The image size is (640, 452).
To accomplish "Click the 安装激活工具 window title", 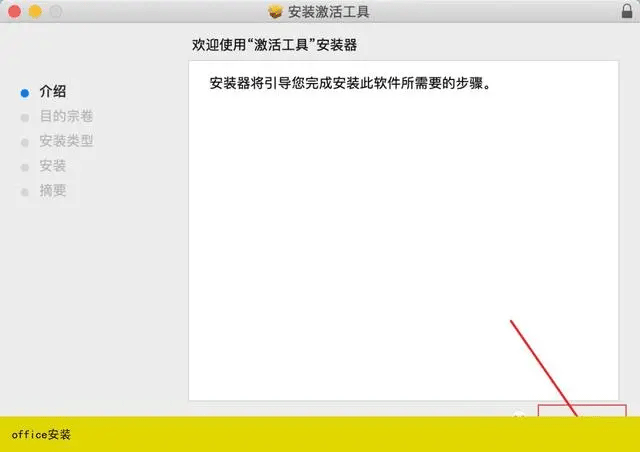I will pos(330,12).
